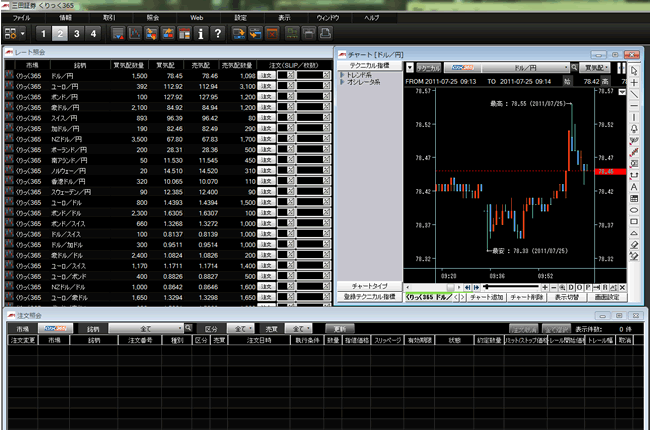This screenshot has width=650, height=430.
Task: Open the 取引 menu
Action: pos(109,18)
